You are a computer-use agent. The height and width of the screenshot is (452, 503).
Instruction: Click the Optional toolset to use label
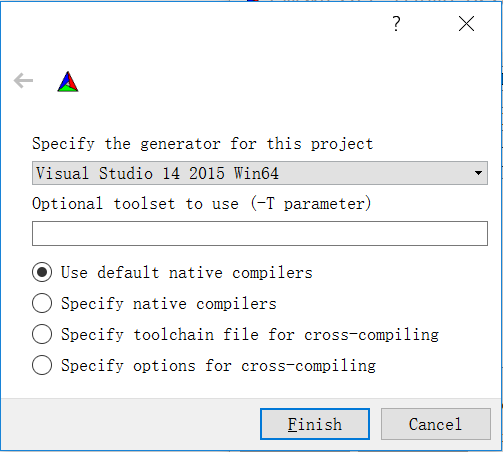202,204
